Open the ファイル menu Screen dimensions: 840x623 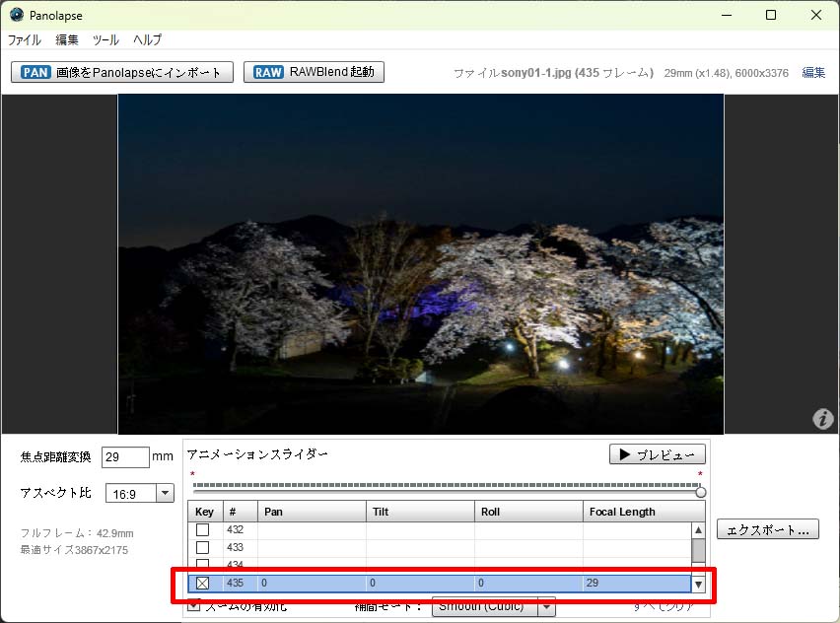[x=25, y=40]
